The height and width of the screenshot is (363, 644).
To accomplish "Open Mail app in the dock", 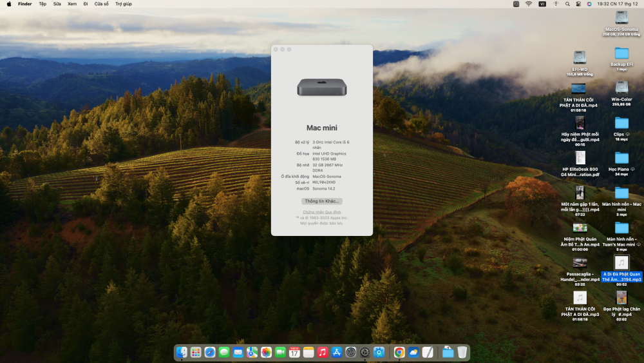I will [238, 352].
